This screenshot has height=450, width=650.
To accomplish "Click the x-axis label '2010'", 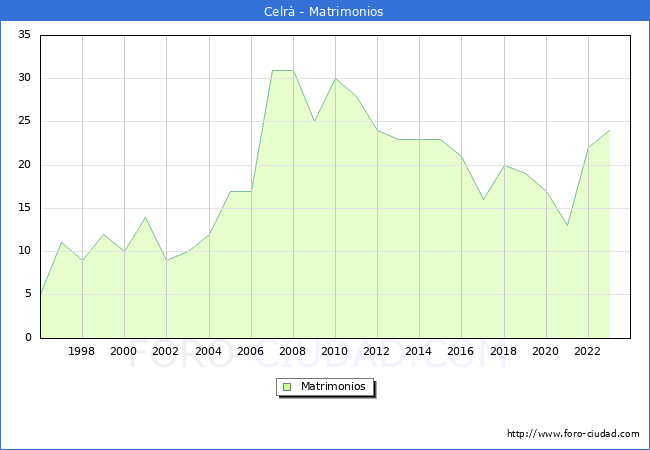I will point(334,351).
